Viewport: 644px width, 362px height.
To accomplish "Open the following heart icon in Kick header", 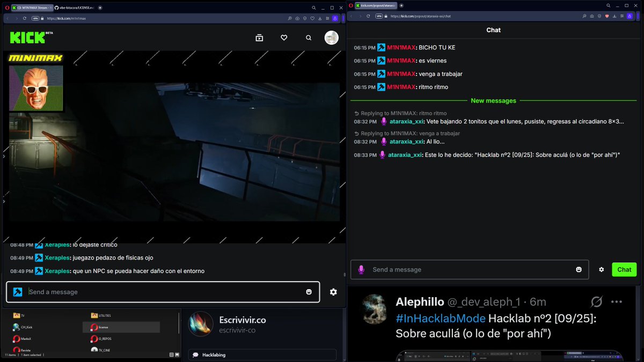I will pyautogui.click(x=284, y=38).
